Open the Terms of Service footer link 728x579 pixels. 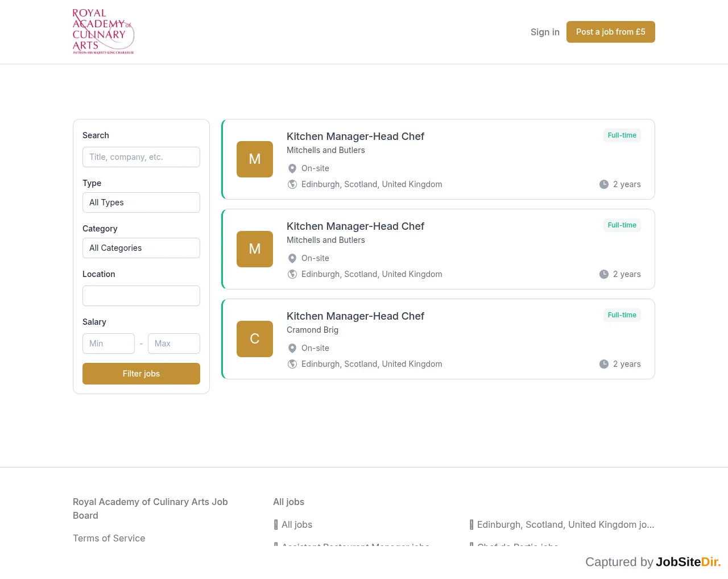pyautogui.click(x=109, y=538)
